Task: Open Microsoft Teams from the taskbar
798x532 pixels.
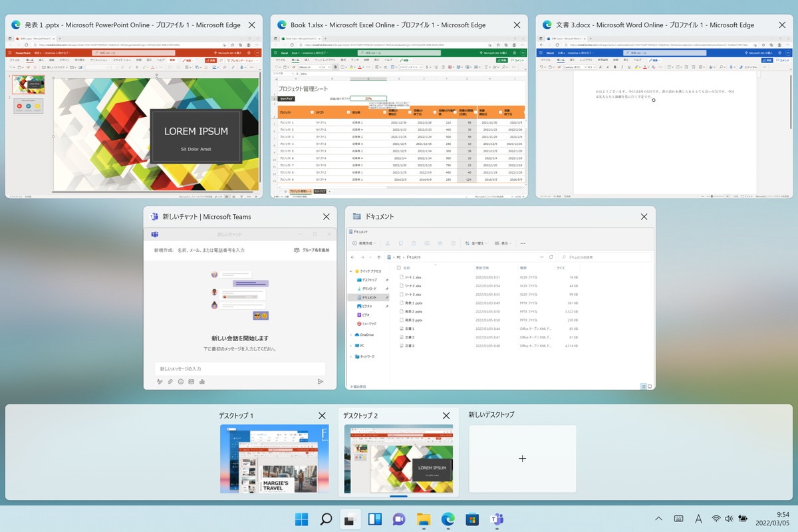Action: pyautogui.click(x=497, y=519)
